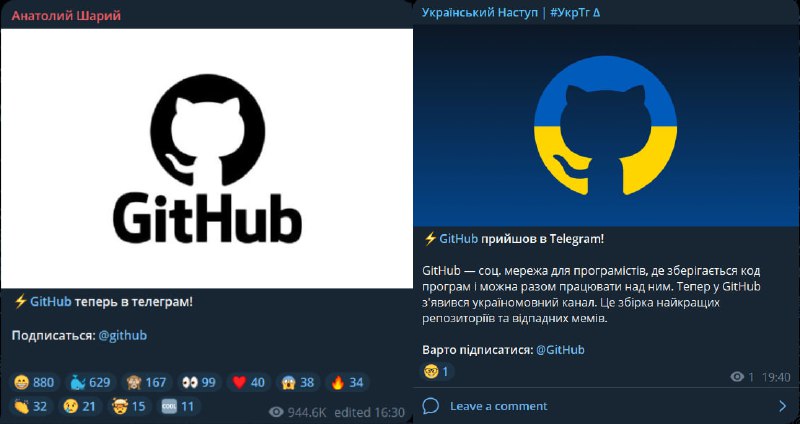Toggle the fire reaction showing 34

coord(347,382)
